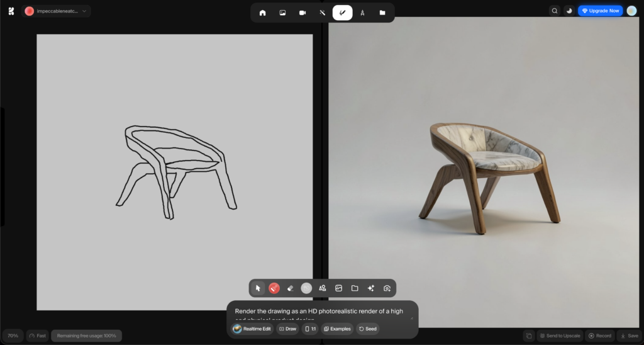Select the eraser tool
The image size is (644, 345).
click(290, 288)
